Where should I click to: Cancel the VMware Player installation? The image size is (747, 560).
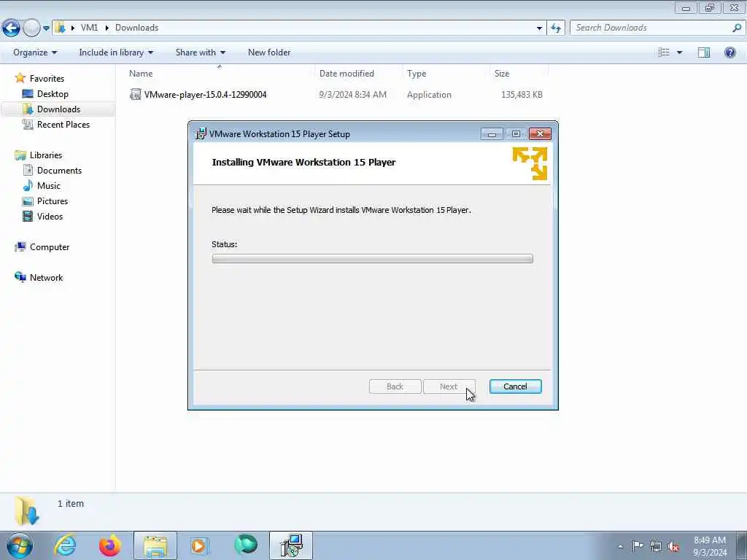[x=515, y=386]
